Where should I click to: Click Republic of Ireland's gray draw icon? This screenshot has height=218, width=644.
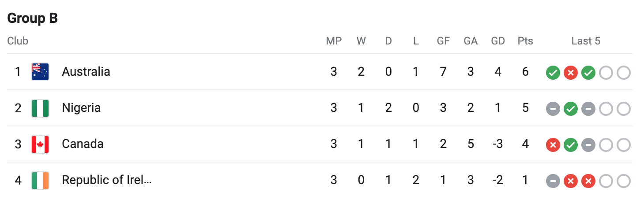[x=553, y=181]
